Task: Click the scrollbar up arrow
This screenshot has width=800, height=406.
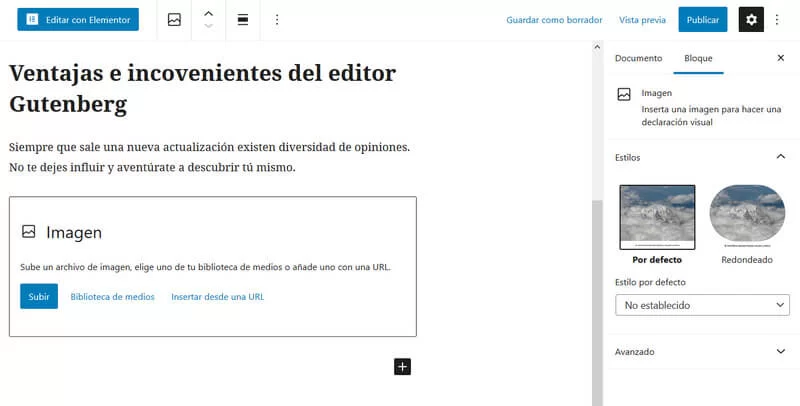Action: (597, 46)
